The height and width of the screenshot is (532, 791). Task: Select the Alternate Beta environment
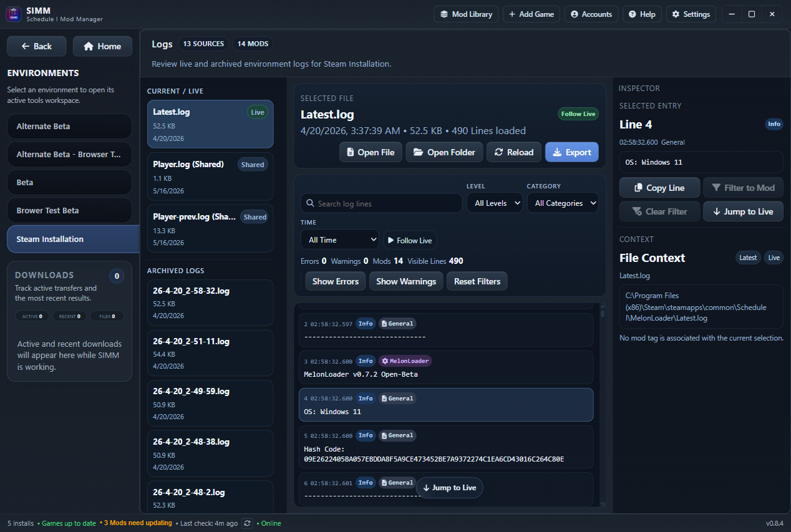[x=69, y=126]
